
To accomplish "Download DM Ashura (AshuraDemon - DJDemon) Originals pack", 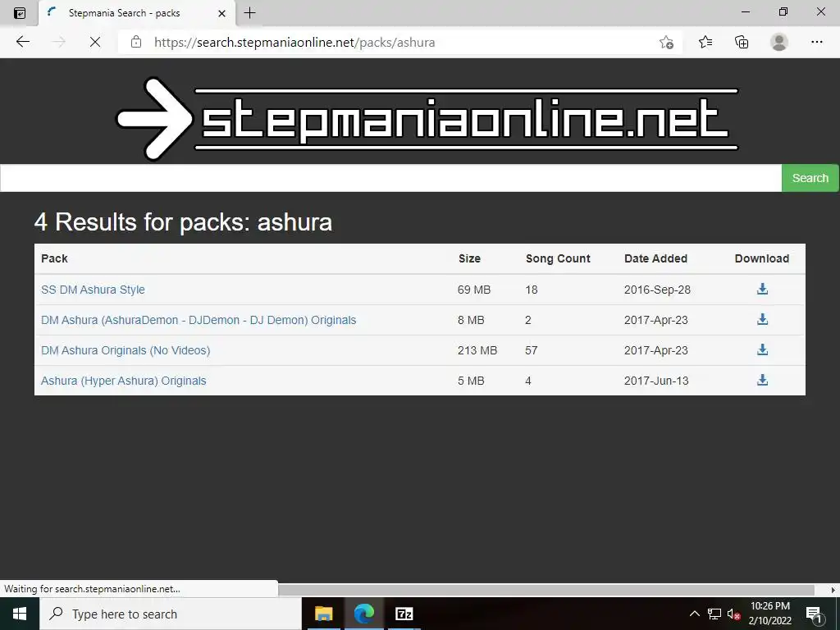I will (x=762, y=320).
